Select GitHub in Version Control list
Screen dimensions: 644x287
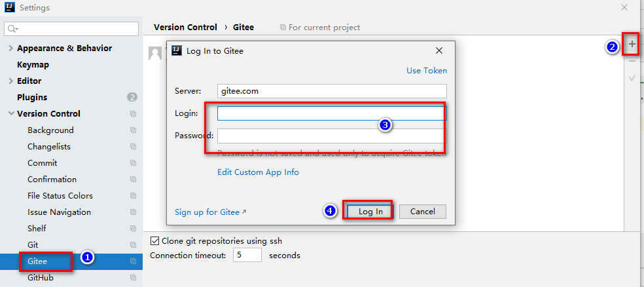[x=41, y=278]
